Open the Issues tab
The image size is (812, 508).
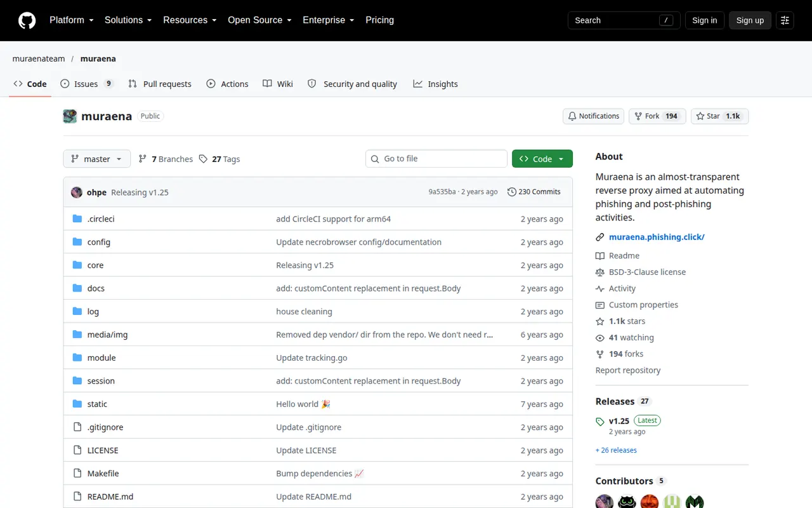pos(87,84)
